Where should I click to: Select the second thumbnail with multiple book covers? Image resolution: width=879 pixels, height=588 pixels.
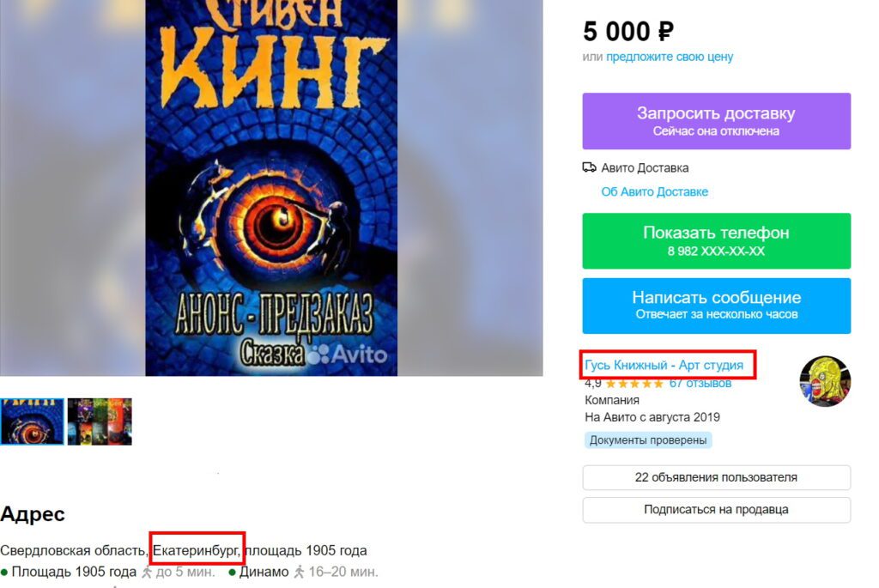(100, 421)
